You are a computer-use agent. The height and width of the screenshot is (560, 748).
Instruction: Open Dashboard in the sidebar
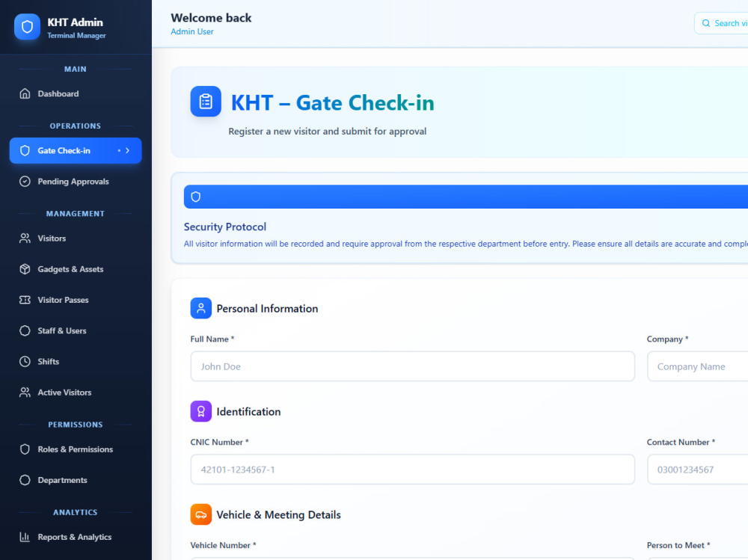(76, 93)
